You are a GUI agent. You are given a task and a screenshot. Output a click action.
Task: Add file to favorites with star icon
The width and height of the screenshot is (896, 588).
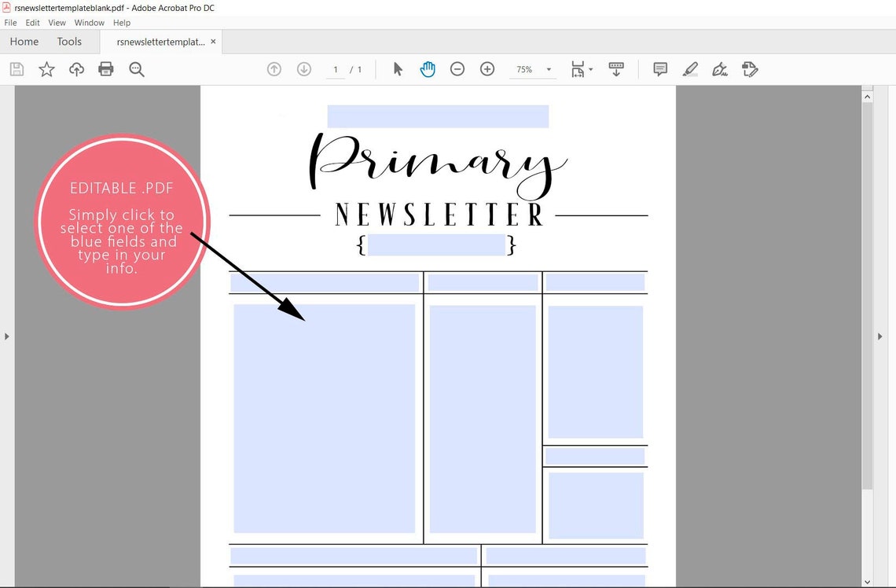pyautogui.click(x=46, y=69)
